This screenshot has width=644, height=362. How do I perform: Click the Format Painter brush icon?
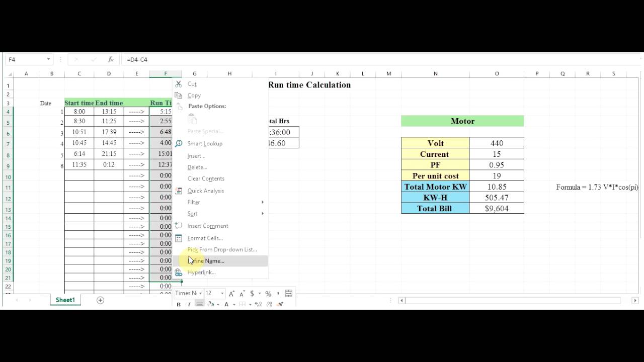(x=280, y=304)
